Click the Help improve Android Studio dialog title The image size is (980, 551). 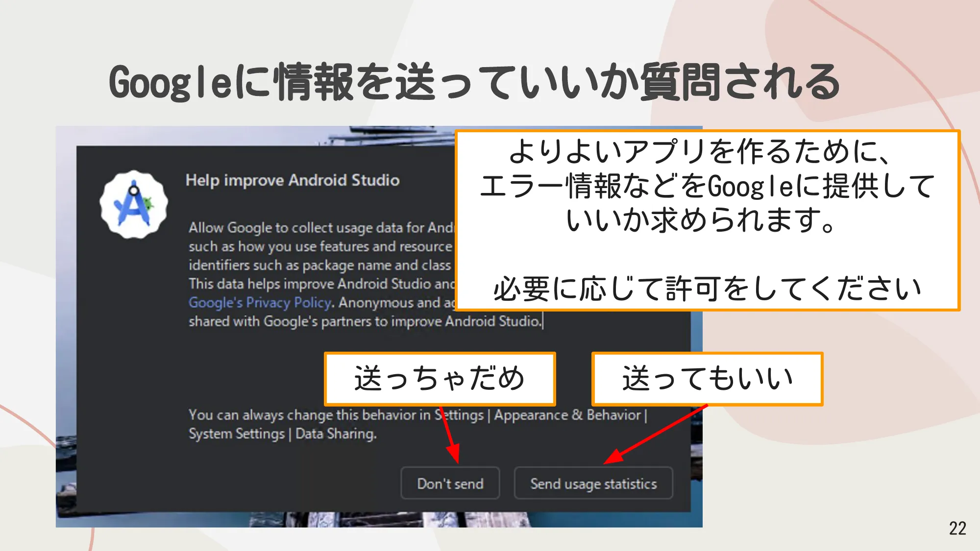pyautogui.click(x=293, y=180)
